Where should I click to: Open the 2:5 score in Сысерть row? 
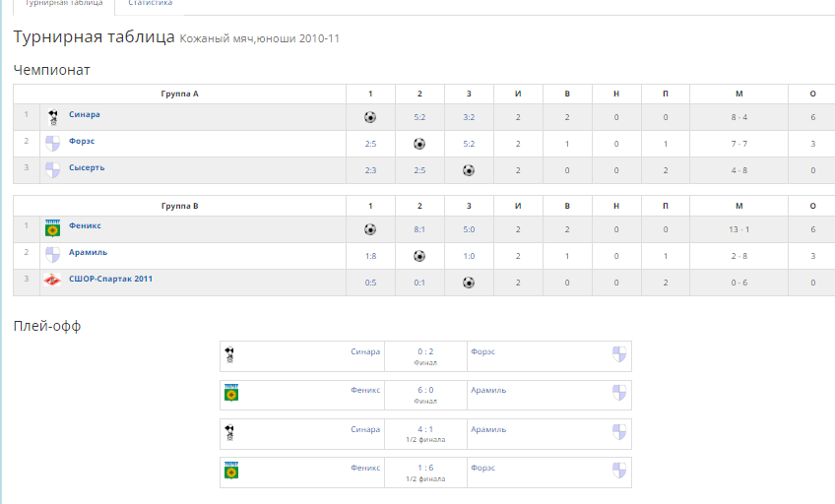[419, 170]
